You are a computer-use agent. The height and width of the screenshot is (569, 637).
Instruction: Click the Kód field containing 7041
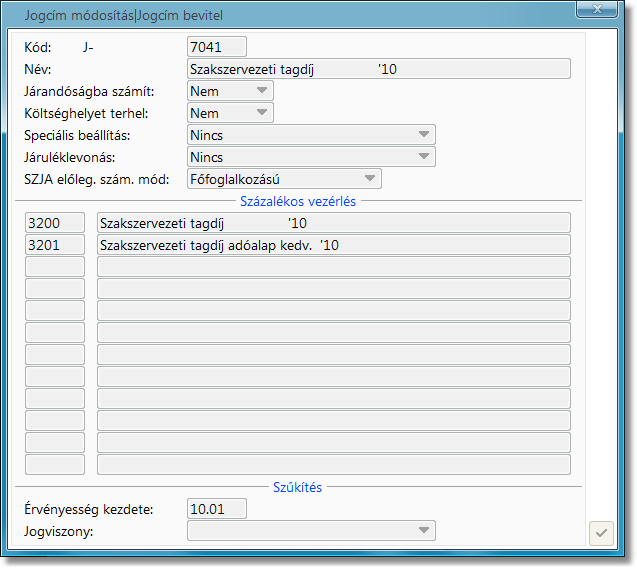pos(217,47)
